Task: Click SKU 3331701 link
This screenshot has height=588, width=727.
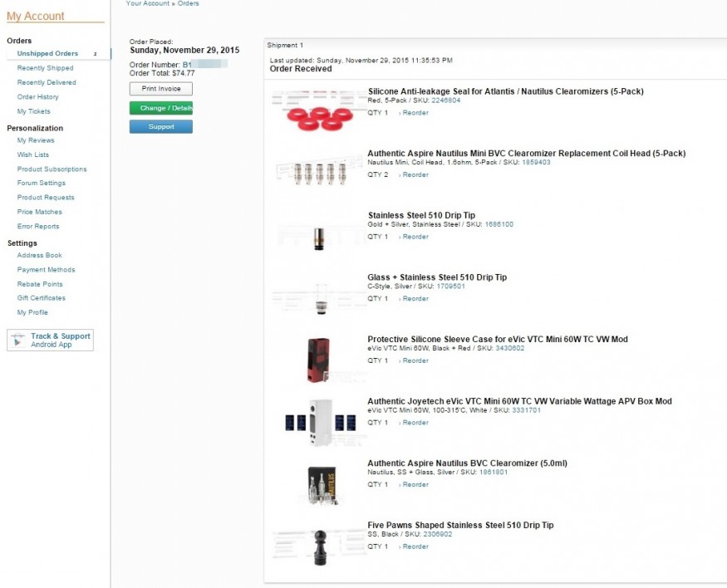Action: pos(526,410)
